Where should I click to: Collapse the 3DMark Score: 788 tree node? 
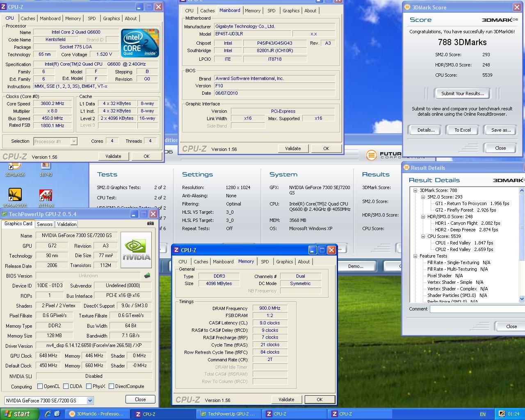(x=415, y=190)
